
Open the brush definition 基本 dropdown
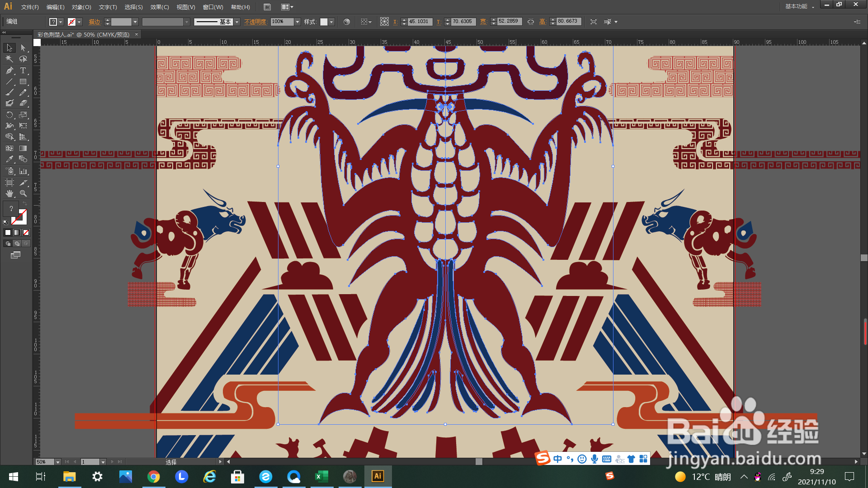pyautogui.click(x=237, y=22)
